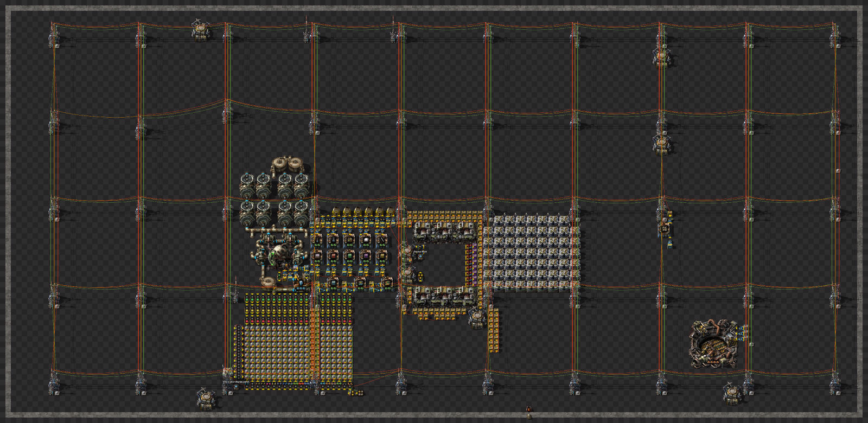Select the bottom-right round generator machine
The height and width of the screenshot is (423, 868).
(x=301, y=213)
